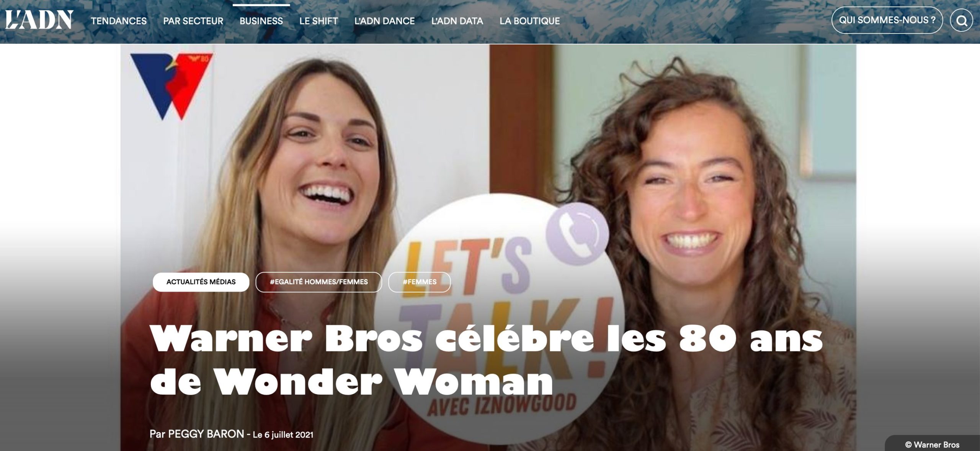Click the L'ADN logo
The height and width of the screenshot is (451, 980).
(x=39, y=20)
